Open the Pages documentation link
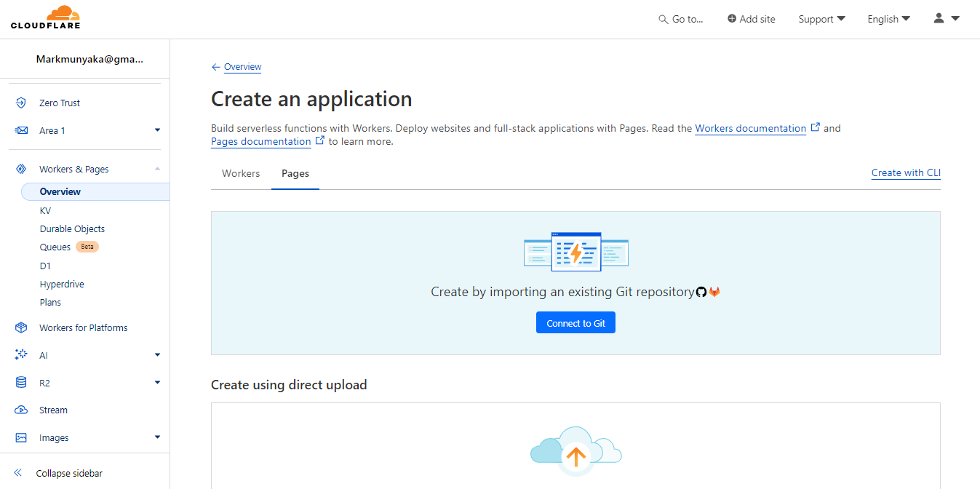 click(x=262, y=141)
